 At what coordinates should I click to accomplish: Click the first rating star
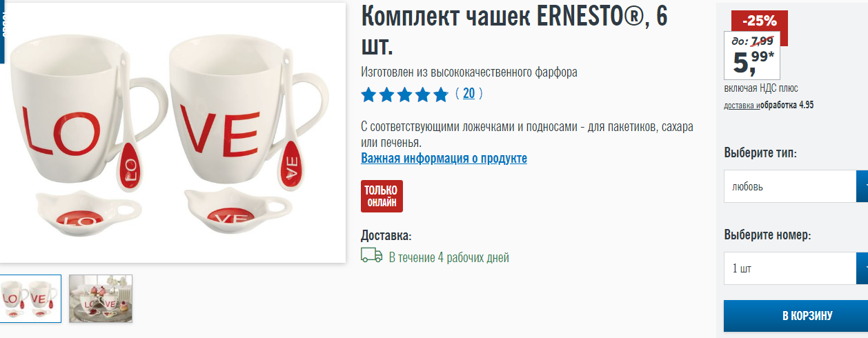[x=369, y=95]
